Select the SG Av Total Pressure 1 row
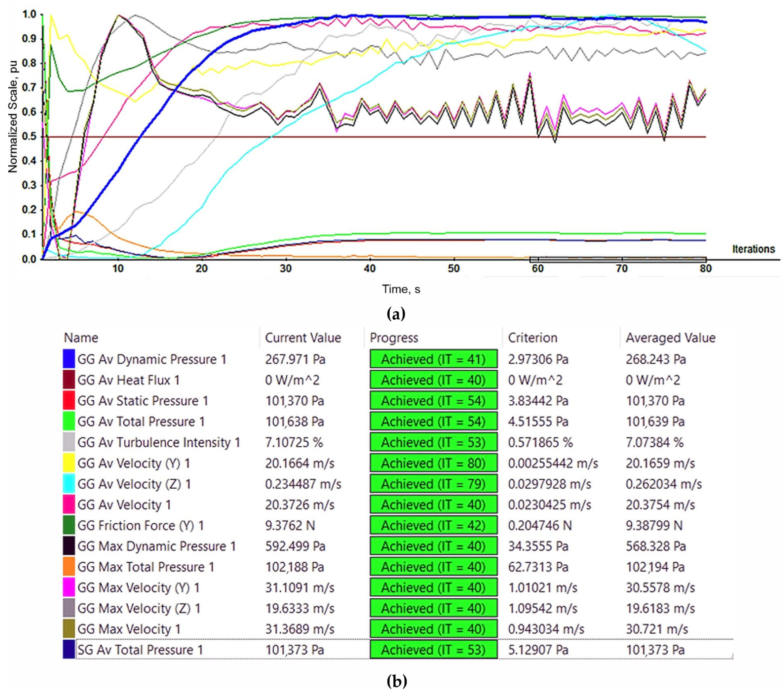 (x=140, y=649)
